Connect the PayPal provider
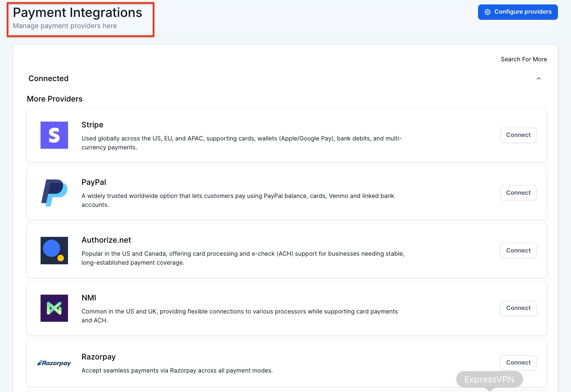571x392 pixels. pyautogui.click(x=518, y=193)
